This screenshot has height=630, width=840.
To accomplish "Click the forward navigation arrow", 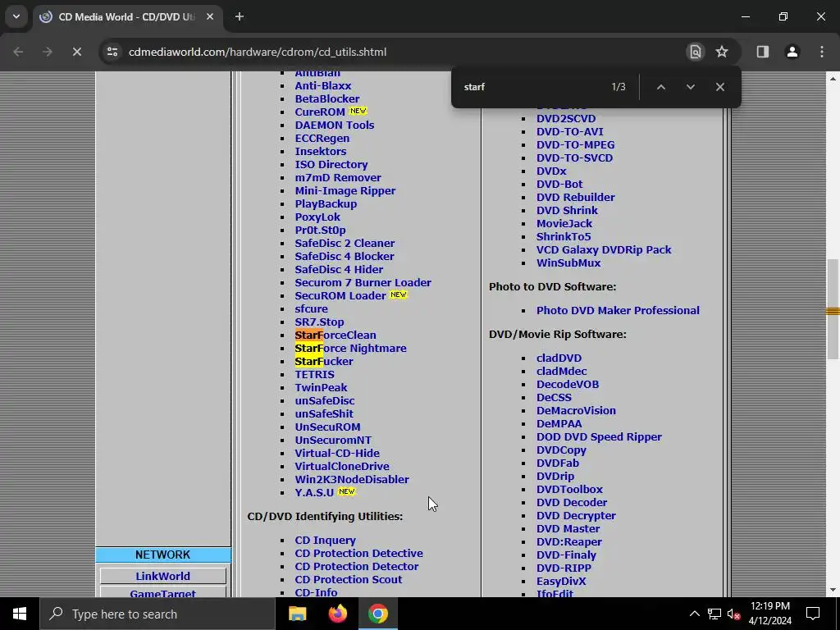I will point(48,52).
